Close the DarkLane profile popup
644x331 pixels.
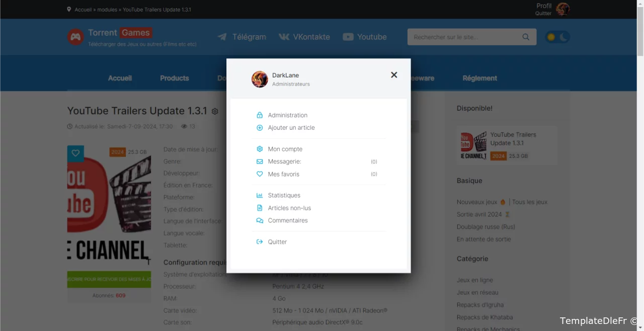pos(394,75)
